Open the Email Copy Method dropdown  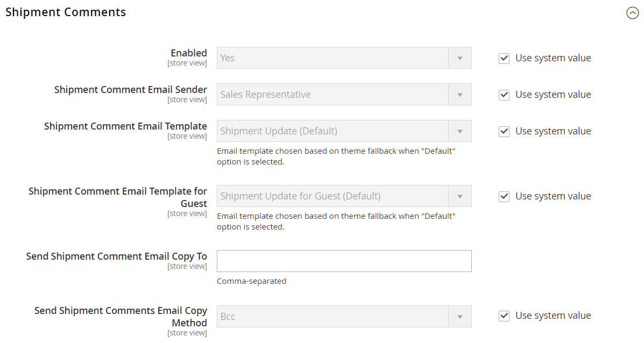pos(334,317)
